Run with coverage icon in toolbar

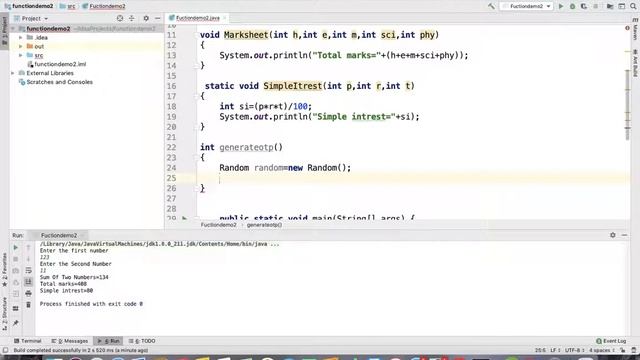[x=584, y=6]
